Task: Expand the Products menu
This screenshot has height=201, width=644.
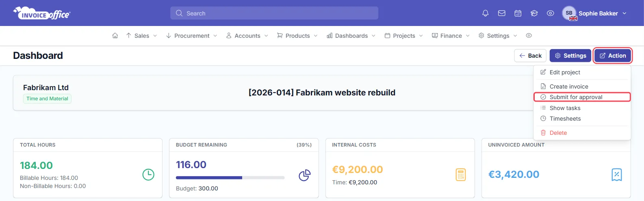Action: (x=297, y=36)
